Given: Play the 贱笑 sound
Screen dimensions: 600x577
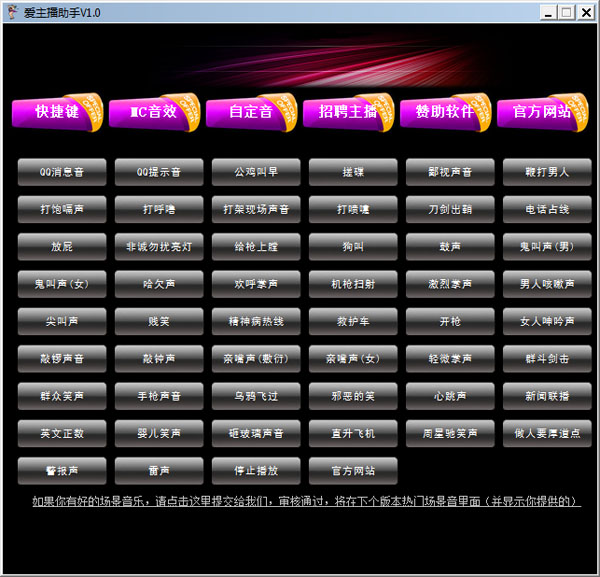Looking at the screenshot, I should click(159, 321).
